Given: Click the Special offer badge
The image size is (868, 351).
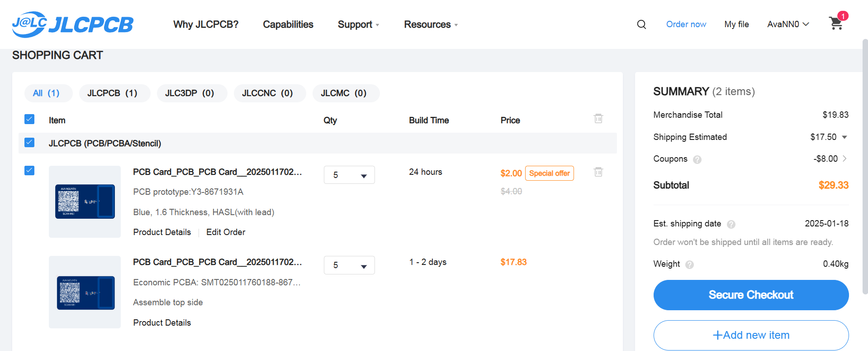Looking at the screenshot, I should point(549,173).
